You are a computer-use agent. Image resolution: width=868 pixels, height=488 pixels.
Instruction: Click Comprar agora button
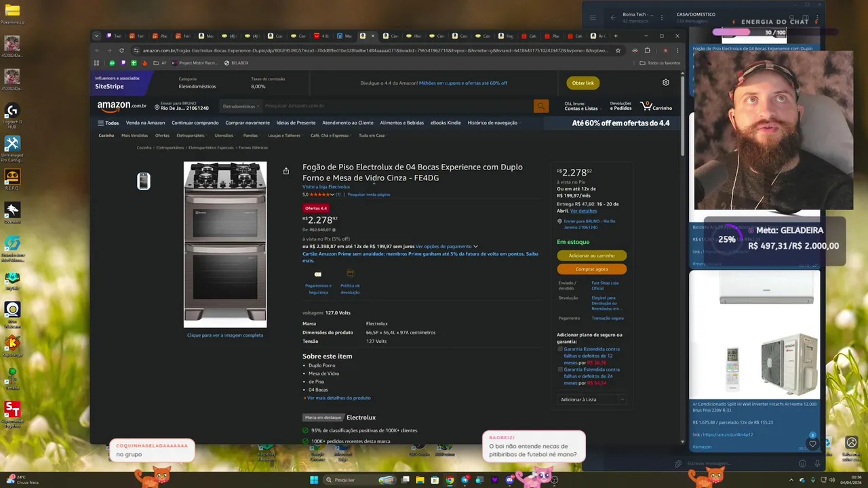tap(591, 269)
